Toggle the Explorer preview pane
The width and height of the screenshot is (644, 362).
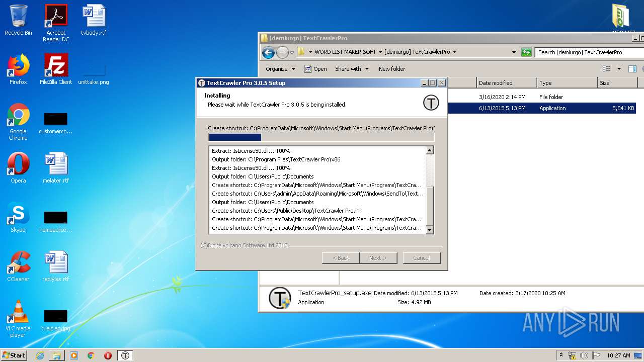[x=632, y=69]
